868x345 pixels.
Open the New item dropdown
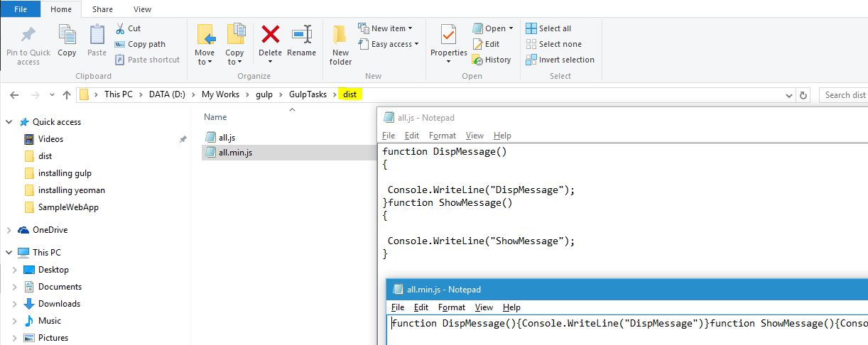click(387, 28)
